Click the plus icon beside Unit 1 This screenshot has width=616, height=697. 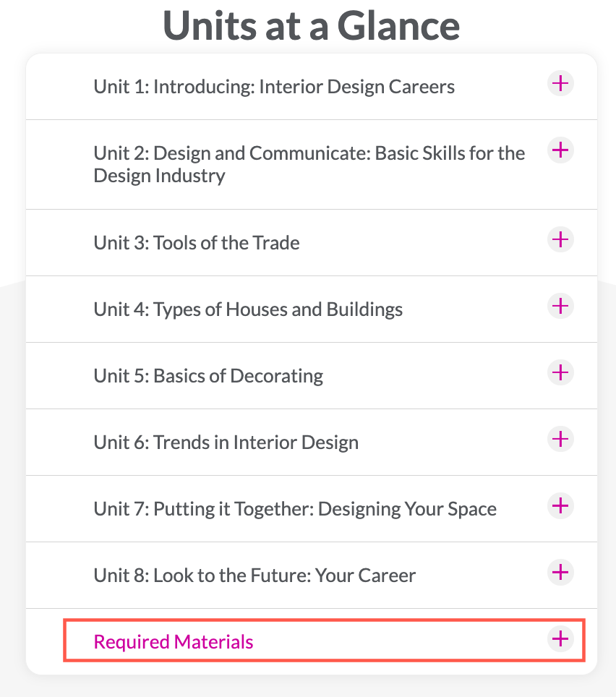[560, 83]
